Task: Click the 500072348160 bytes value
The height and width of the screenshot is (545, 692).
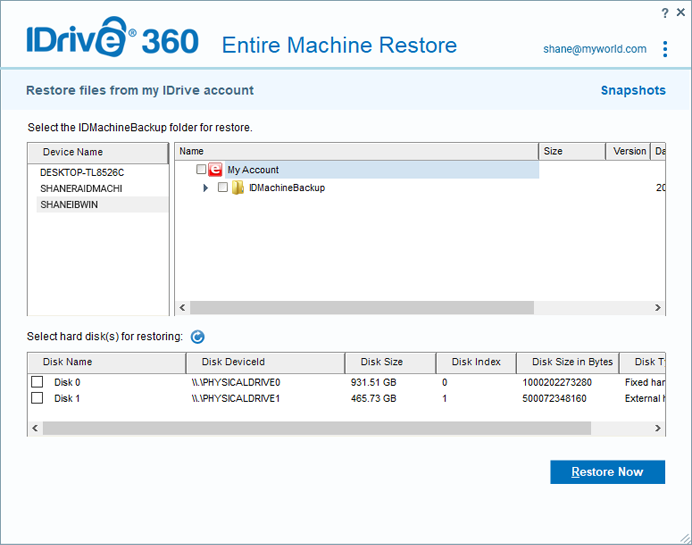Action: click(554, 398)
